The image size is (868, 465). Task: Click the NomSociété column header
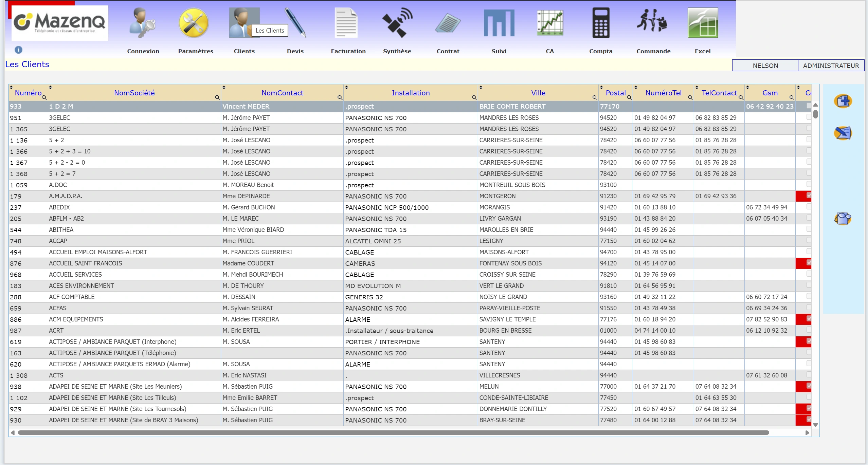click(x=134, y=93)
